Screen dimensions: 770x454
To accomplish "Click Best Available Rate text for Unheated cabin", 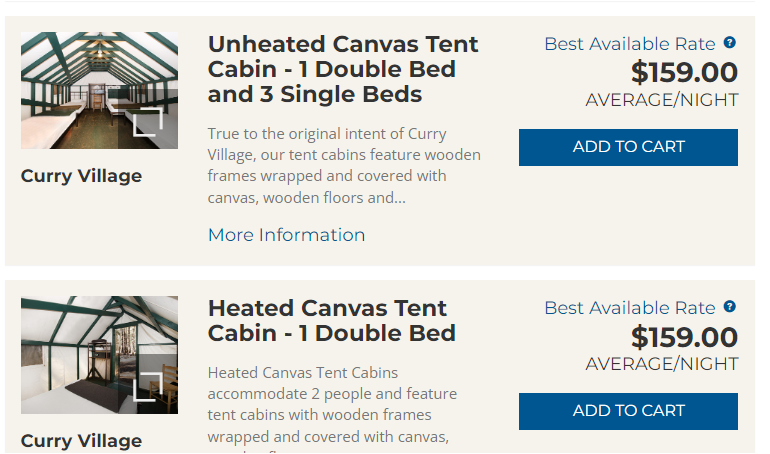I will click(629, 44).
